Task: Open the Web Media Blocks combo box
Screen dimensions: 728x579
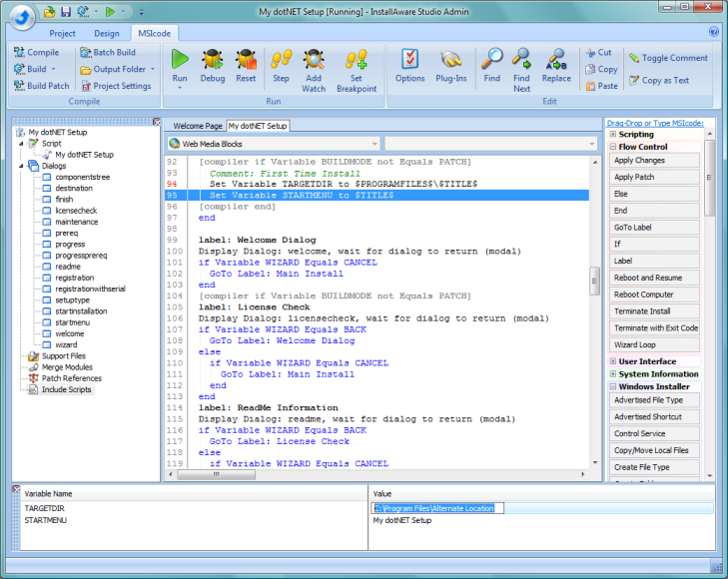Action: [x=274, y=144]
